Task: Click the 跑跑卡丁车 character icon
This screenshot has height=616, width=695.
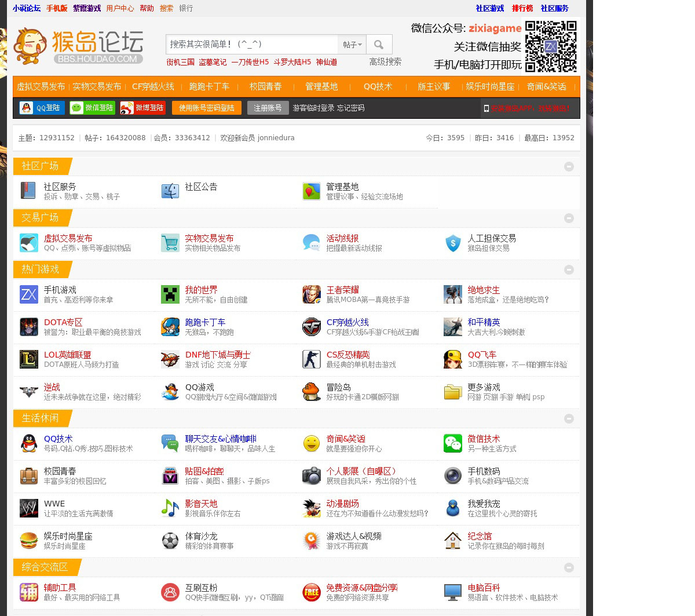Action: click(x=170, y=327)
